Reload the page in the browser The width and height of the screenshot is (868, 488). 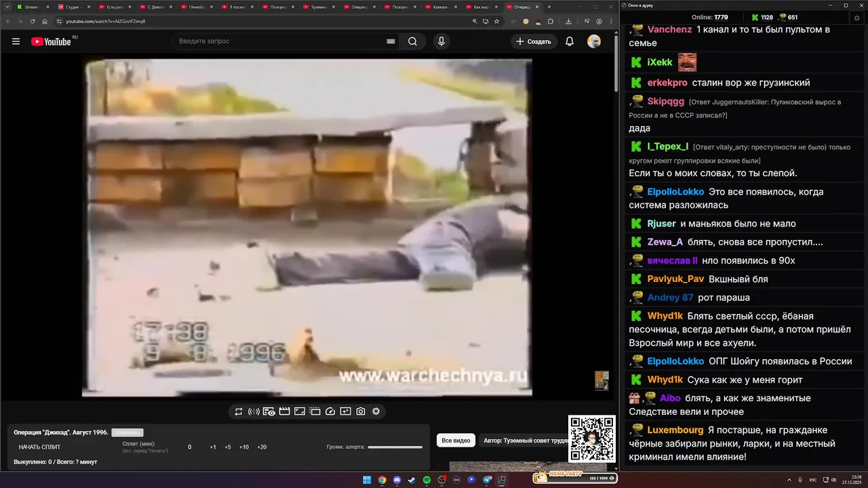tap(32, 21)
